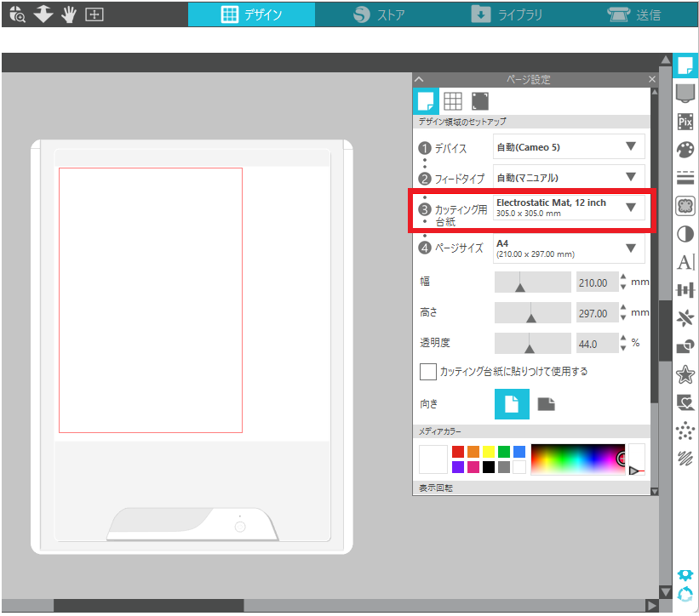Screen dimensions: 699x616
Task: Pick the black media color swatch
Action: [489, 467]
